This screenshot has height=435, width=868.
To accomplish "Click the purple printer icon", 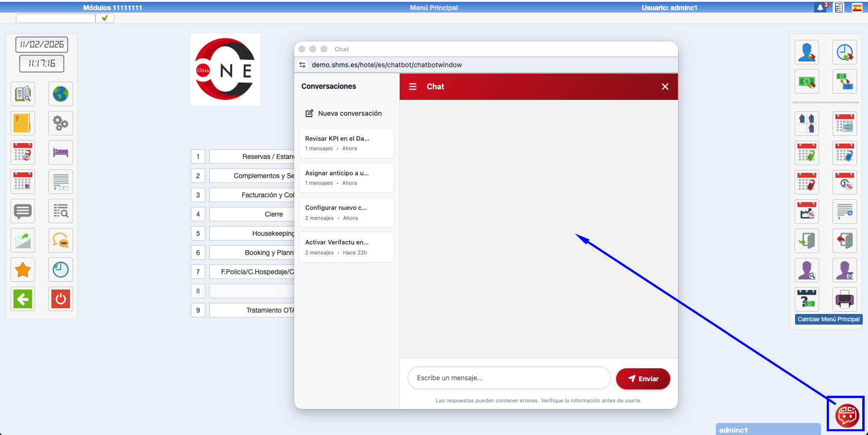I will 844,300.
